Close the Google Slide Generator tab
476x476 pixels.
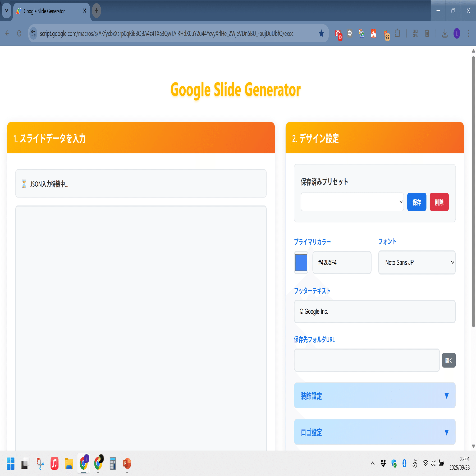[x=85, y=11]
